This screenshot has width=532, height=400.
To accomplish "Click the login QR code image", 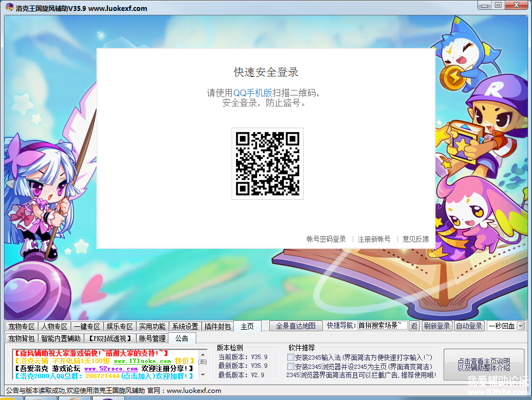I will pyautogui.click(x=268, y=164).
